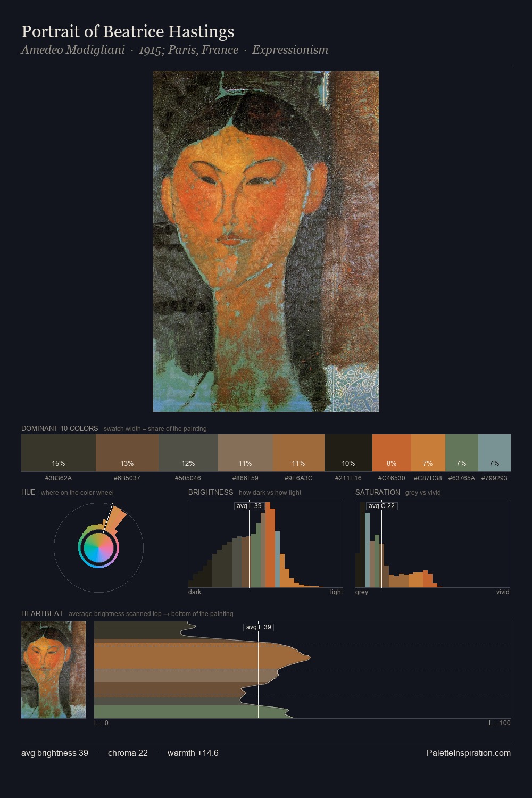The width and height of the screenshot is (532, 798).
Task: Click the heartbeat 'avg L 39' marker label
Action: (259, 627)
